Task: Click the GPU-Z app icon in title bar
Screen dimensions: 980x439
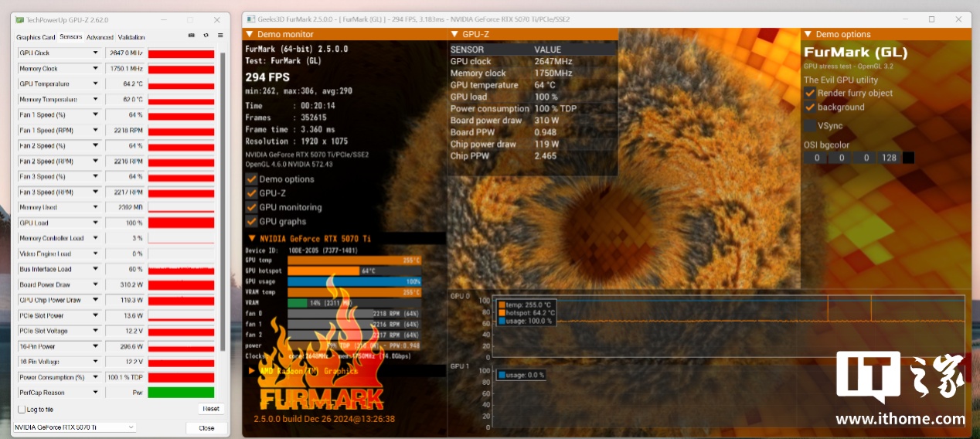Action: tap(20, 19)
